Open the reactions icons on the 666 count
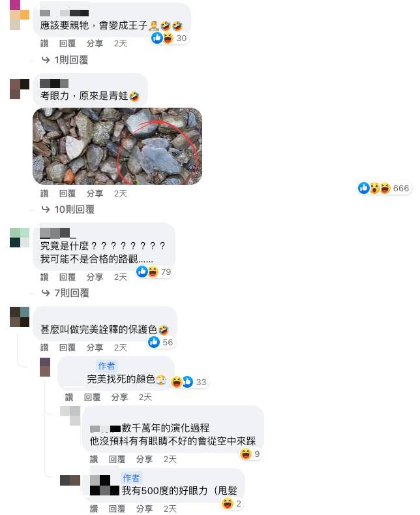Screen dimensions: 420x515 click(375, 188)
